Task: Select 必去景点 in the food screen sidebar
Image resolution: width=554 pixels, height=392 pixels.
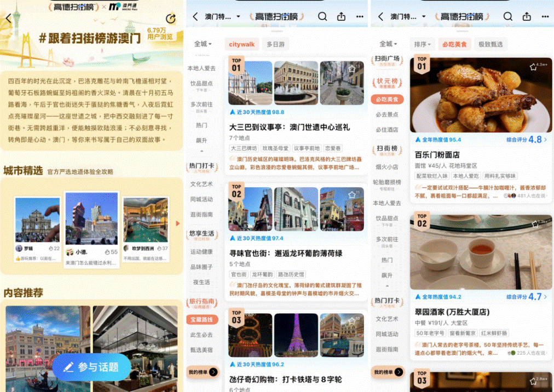Action: 386,114
